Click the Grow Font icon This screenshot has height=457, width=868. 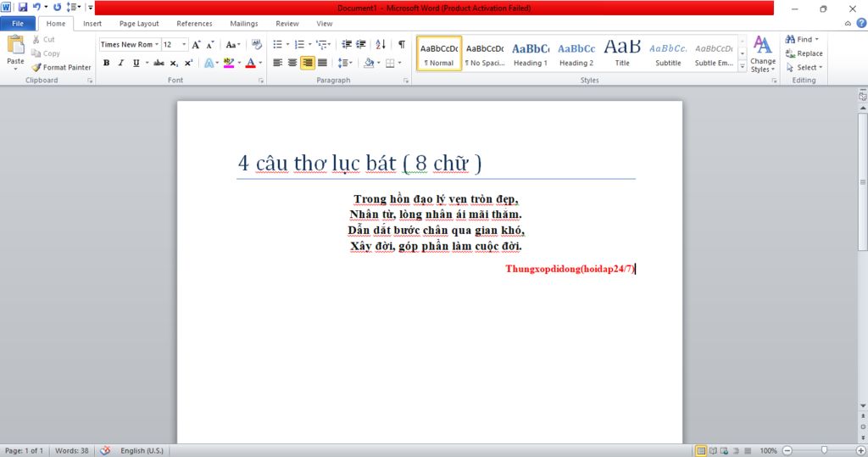[196, 44]
